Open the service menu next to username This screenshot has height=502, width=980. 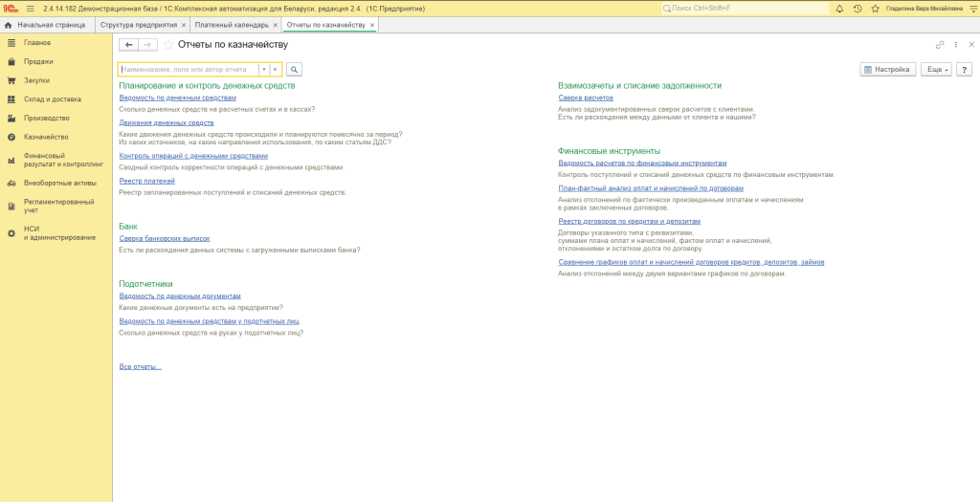971,8
